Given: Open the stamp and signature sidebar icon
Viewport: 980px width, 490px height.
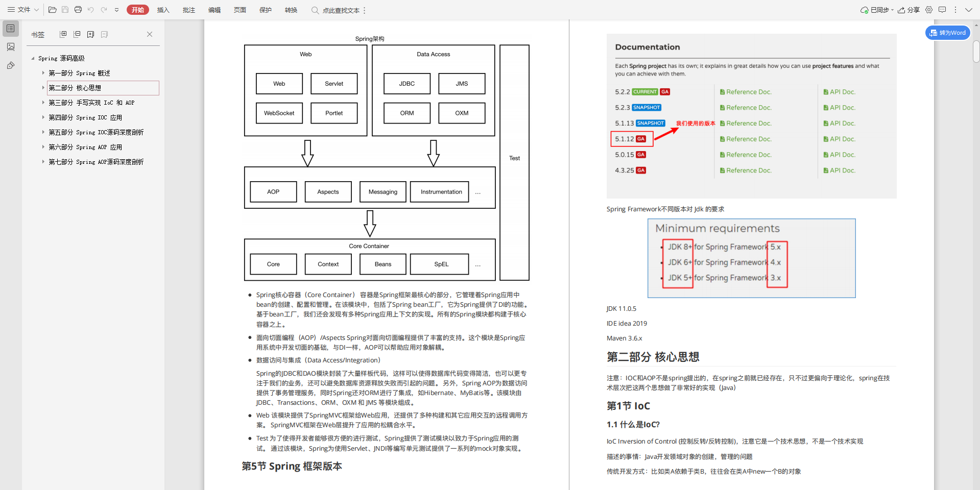Looking at the screenshot, I should 11,65.
